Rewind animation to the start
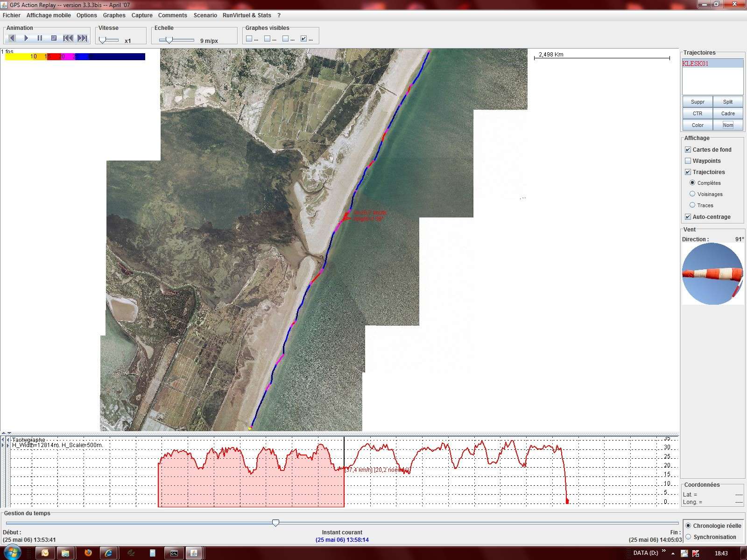 point(68,38)
